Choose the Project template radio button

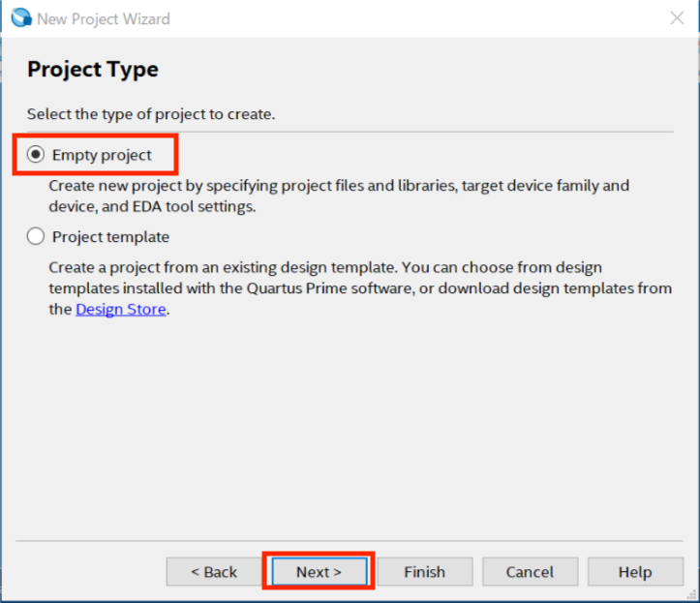[36, 237]
